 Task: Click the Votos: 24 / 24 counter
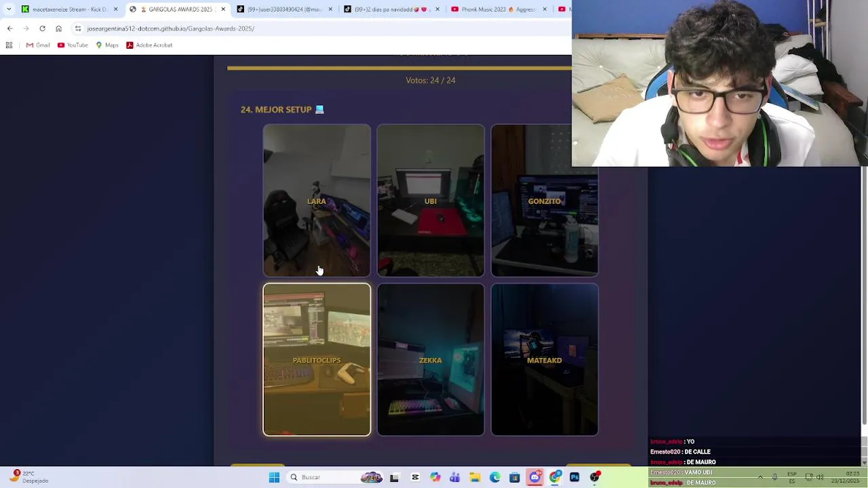coord(431,80)
